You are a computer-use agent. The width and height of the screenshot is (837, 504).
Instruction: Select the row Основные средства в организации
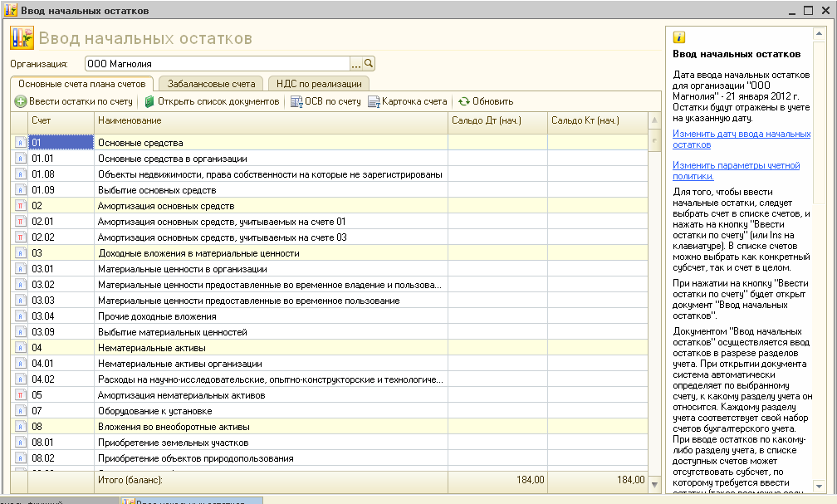(x=330, y=159)
